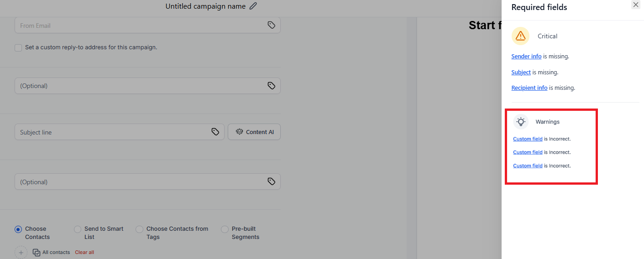This screenshot has width=644, height=259.
Task: Click the Critical warning triangle icon
Action: click(x=520, y=36)
